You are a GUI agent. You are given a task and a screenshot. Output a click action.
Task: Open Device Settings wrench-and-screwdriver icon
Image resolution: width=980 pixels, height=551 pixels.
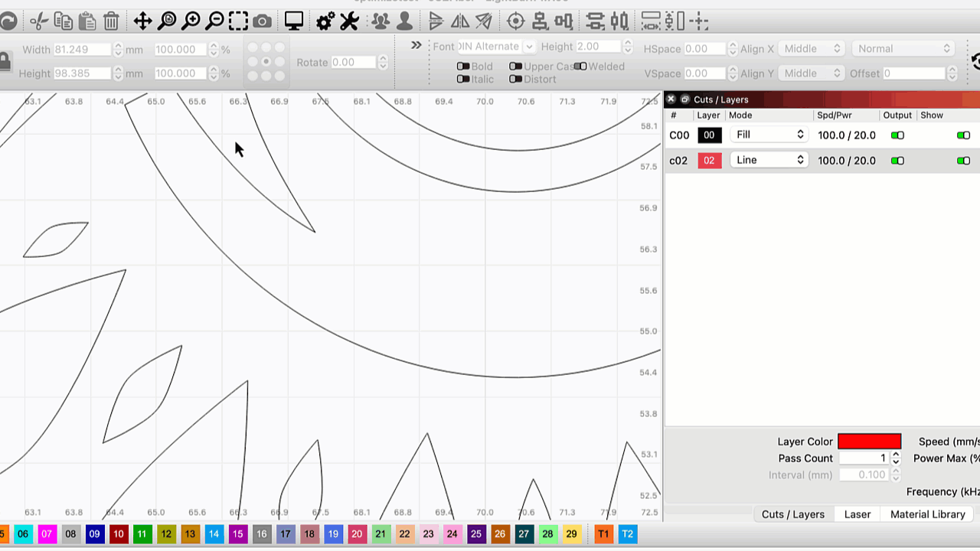tap(349, 21)
